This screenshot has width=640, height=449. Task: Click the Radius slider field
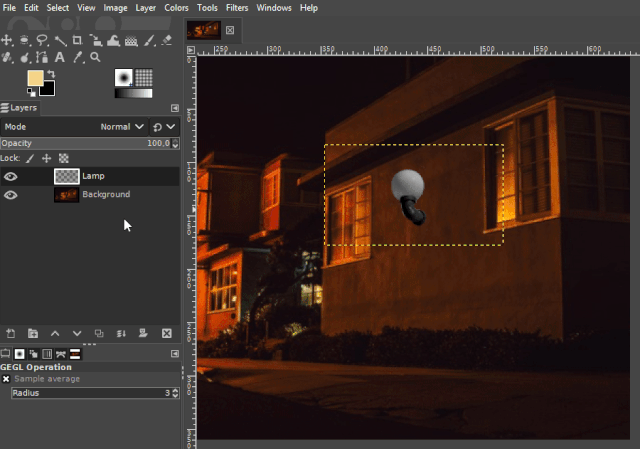pos(91,393)
